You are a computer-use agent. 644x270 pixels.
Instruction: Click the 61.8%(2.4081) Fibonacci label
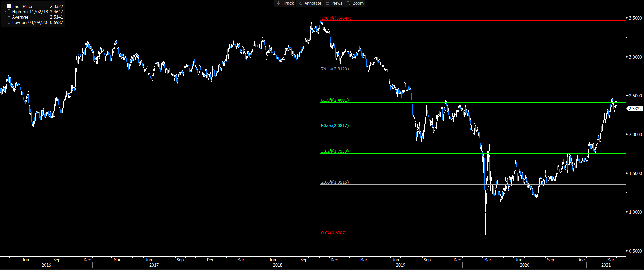point(335,100)
